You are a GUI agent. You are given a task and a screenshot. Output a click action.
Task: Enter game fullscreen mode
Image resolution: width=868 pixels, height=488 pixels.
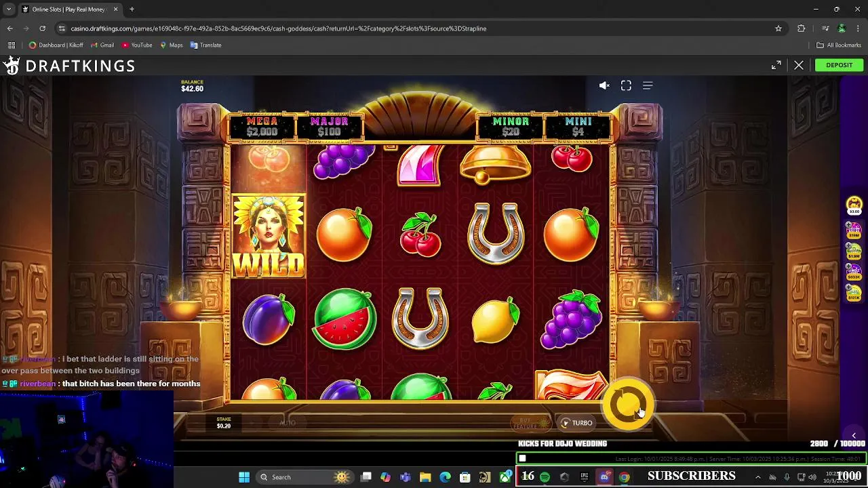pos(626,85)
